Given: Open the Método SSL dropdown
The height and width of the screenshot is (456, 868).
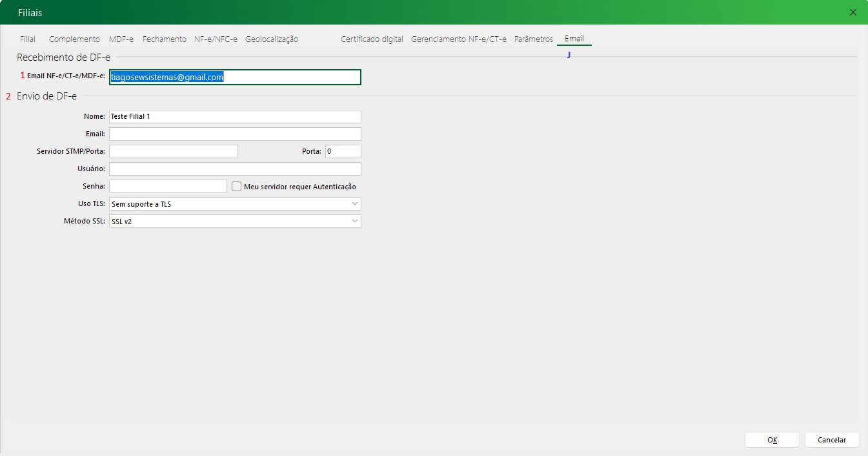Looking at the screenshot, I should coord(354,222).
